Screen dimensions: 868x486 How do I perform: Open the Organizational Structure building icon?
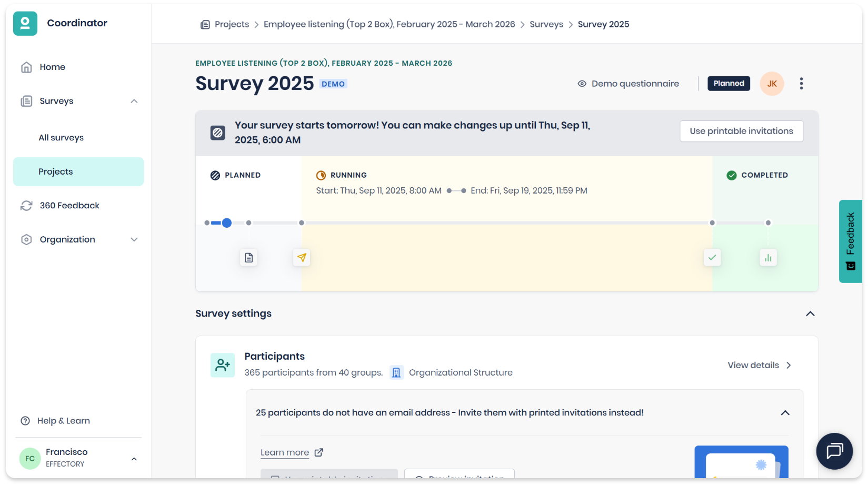pos(397,372)
